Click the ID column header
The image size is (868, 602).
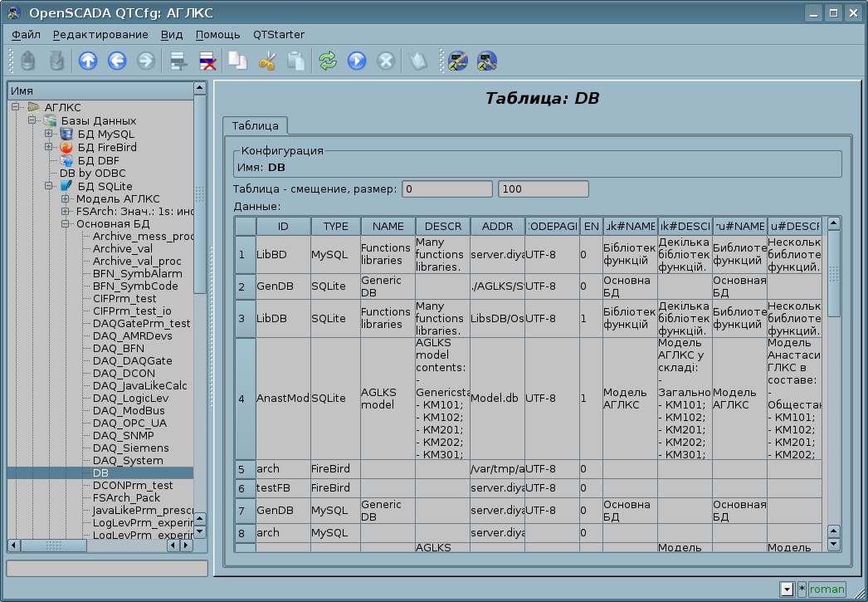283,226
